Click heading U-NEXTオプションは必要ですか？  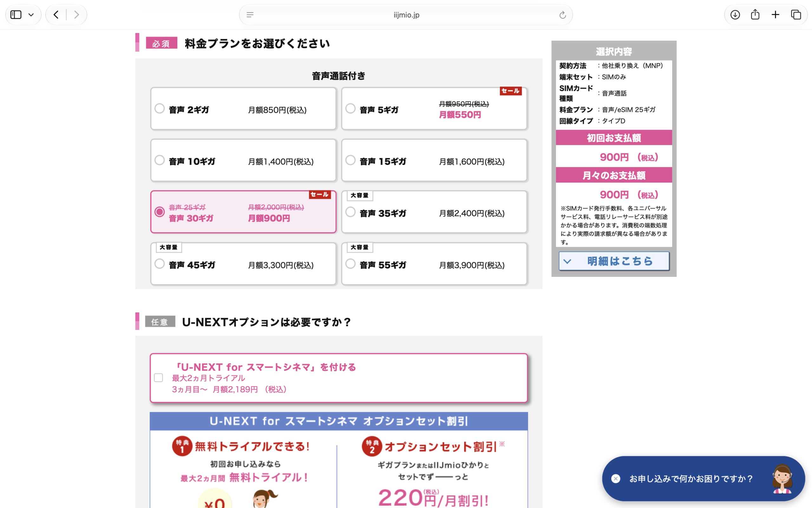click(x=267, y=322)
